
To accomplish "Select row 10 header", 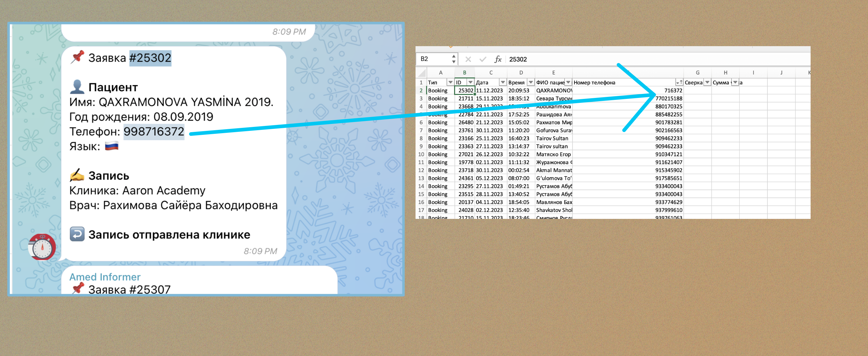I will pos(421,154).
